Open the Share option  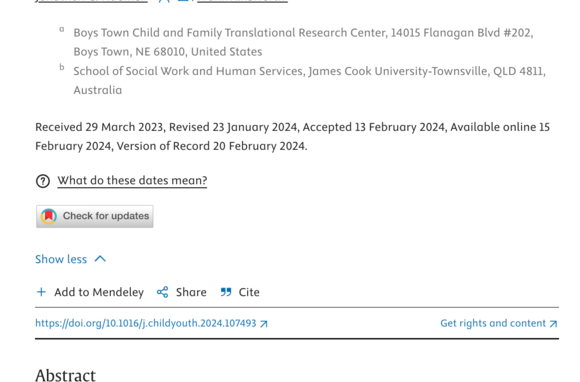[191, 292]
